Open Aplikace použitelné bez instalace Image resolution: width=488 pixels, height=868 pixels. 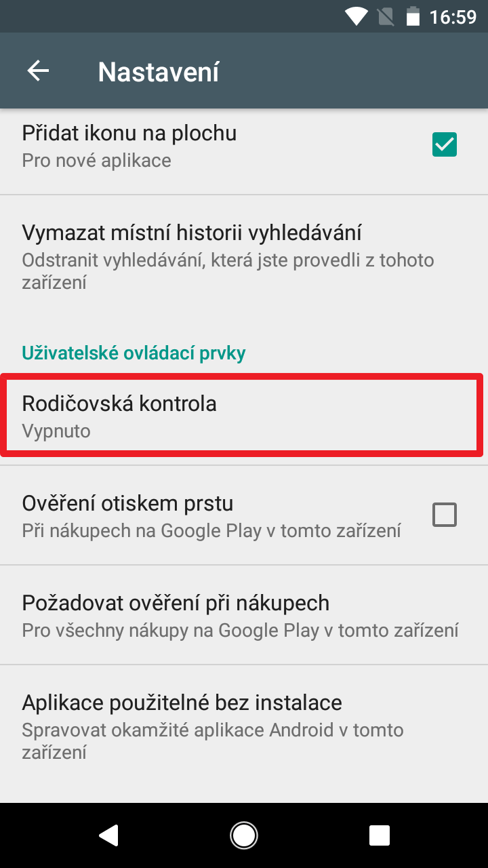coord(244,724)
